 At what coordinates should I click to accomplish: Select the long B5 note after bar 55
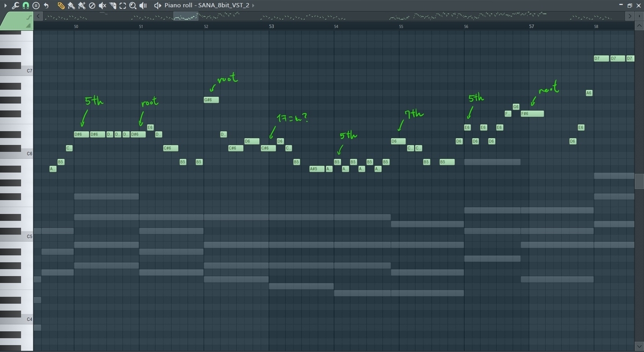pos(447,162)
